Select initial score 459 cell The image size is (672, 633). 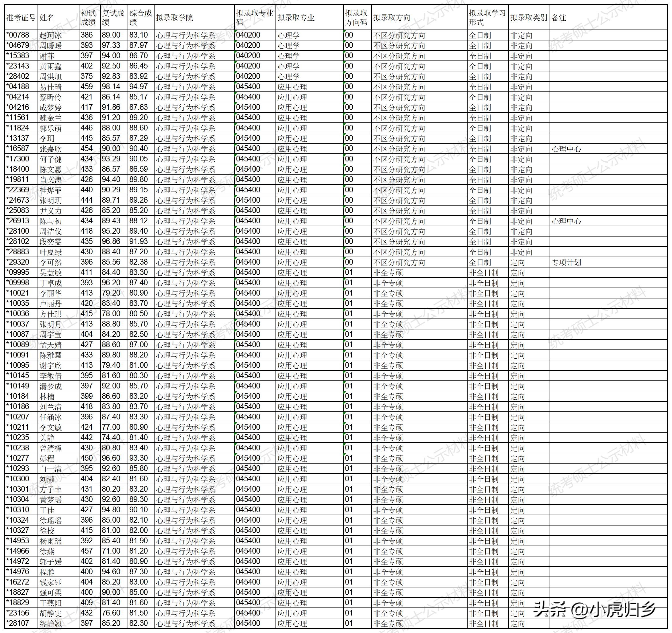87,87
